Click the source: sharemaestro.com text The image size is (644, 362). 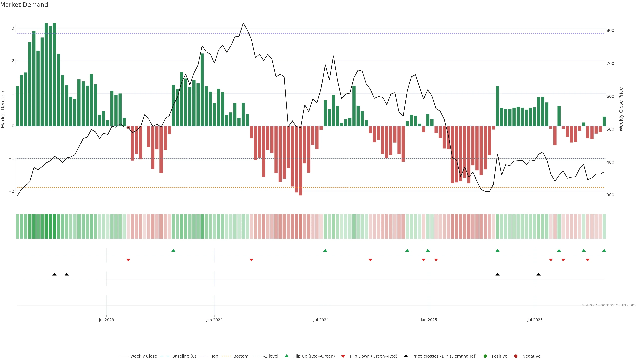point(609,305)
